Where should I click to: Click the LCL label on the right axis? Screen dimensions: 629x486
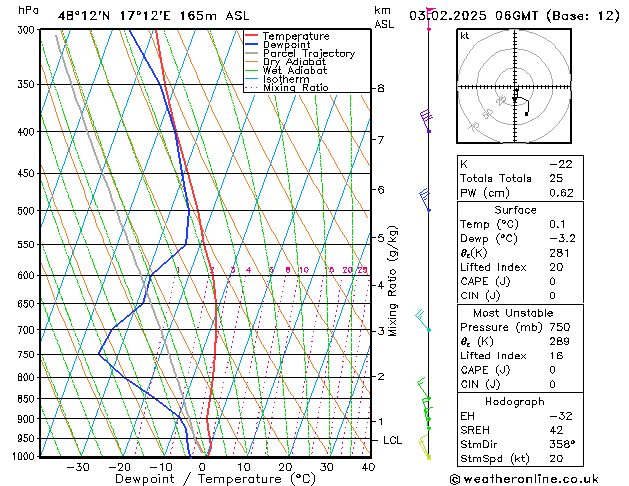[394, 440]
